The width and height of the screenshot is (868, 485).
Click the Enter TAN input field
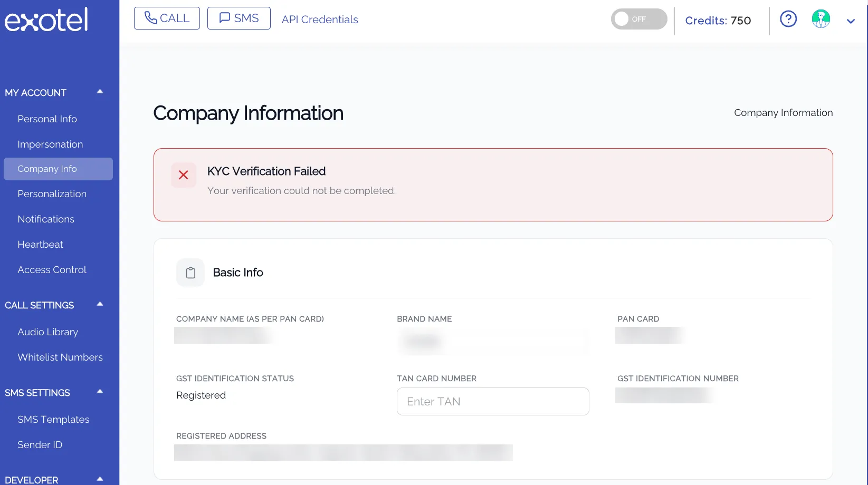click(493, 401)
